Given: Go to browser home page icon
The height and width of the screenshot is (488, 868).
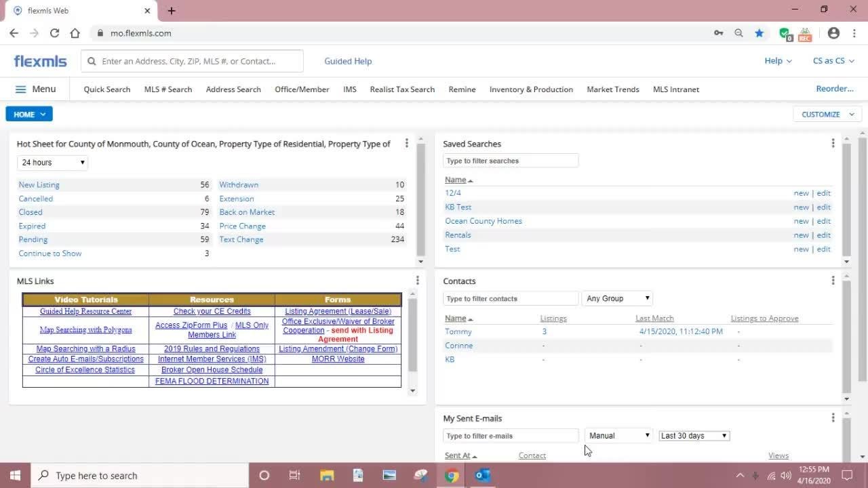Looking at the screenshot, I should [x=75, y=33].
